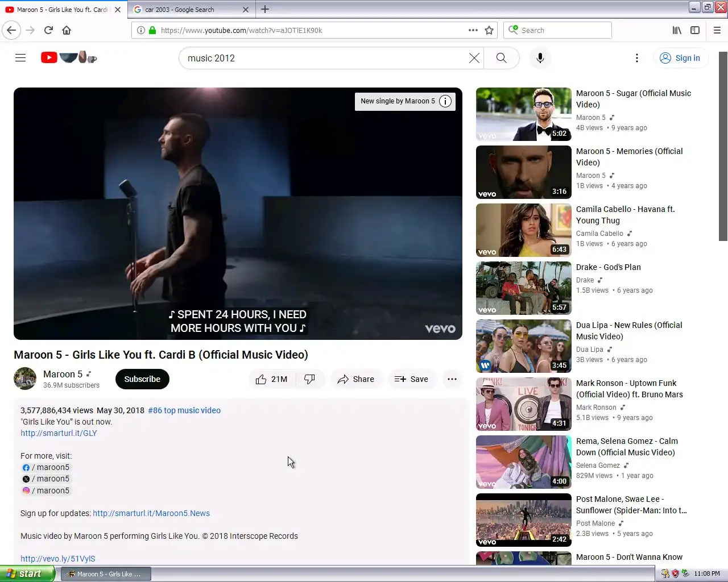Open Dua Lipa New Rules thumbnail
Screen dimensions: 728x582
[524, 346]
